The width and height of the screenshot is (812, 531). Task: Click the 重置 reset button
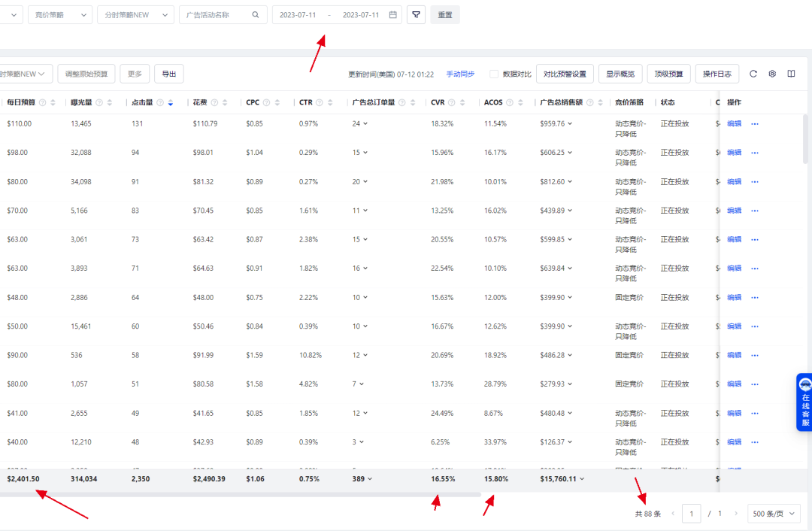pos(445,15)
